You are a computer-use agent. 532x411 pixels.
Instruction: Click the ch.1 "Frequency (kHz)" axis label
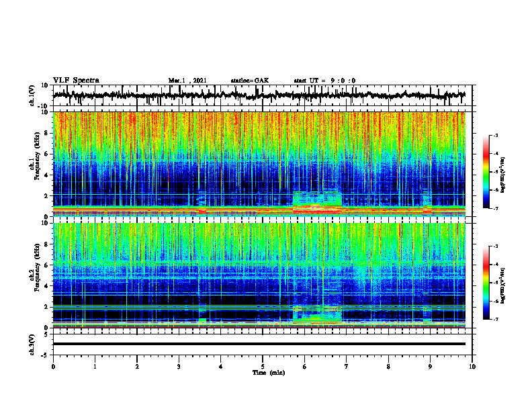36,156
